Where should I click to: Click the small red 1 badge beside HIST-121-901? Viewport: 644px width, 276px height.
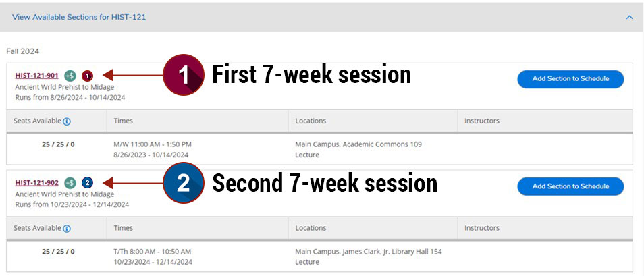pyautogui.click(x=87, y=76)
